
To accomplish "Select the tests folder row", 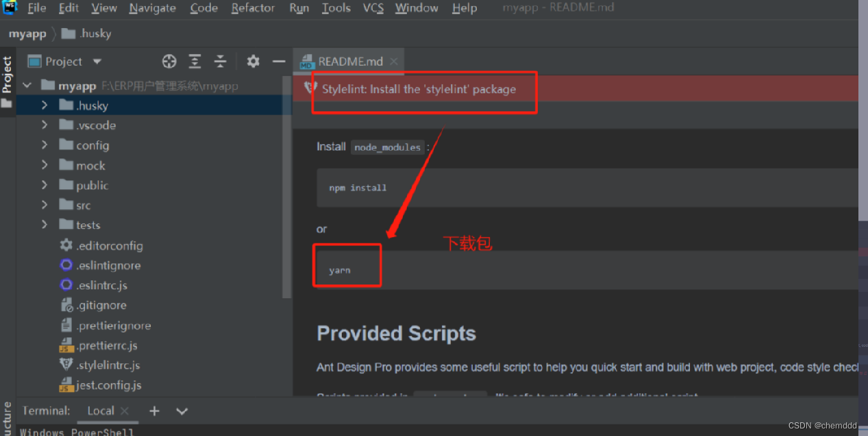I will [x=150, y=225].
